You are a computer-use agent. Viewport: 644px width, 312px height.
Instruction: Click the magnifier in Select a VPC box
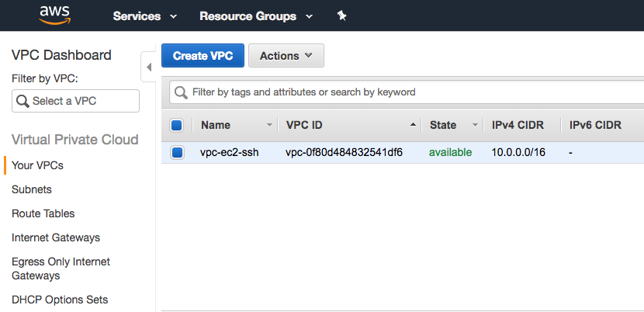(x=23, y=101)
